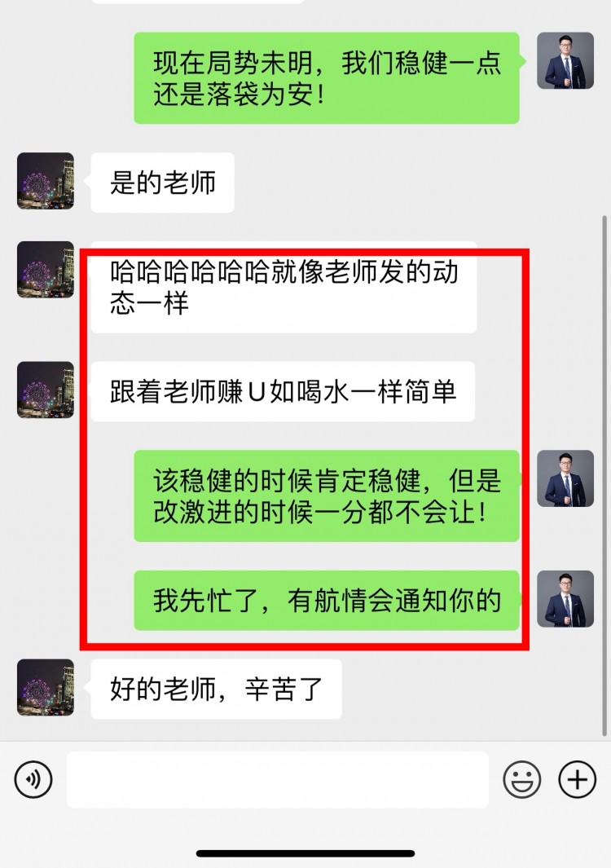Tap avatar next to 哈哈哈哈哈哈 message
611x868 pixels.
[x=46, y=270]
